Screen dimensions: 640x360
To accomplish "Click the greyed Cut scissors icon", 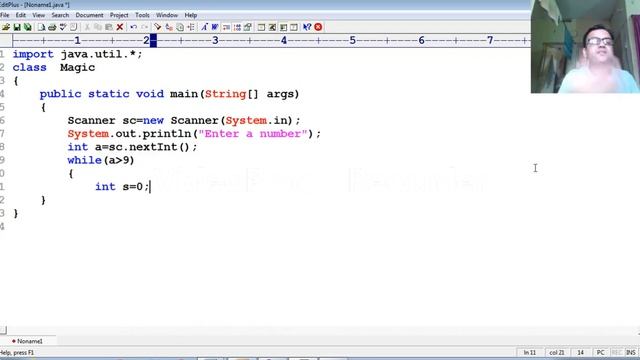I will coord(87,27).
